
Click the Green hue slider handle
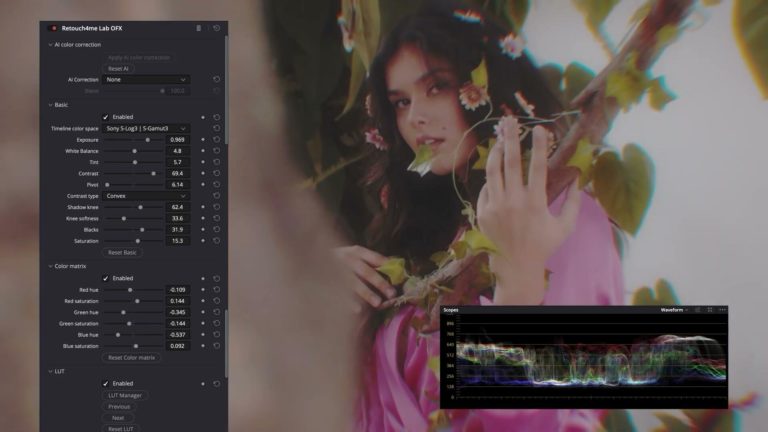click(123, 312)
